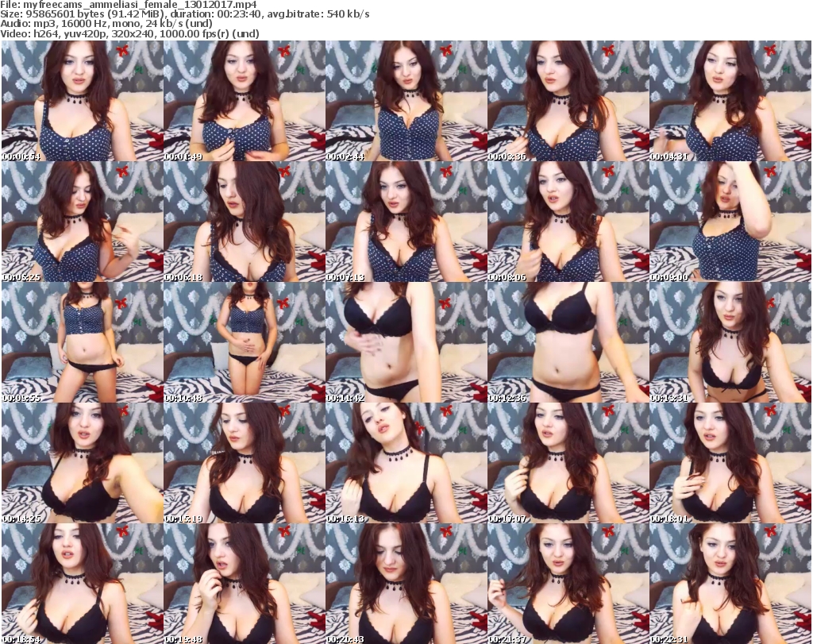Screen dimensions: 813x644
Task: Choose the thumbnail stamped 00:11:42
Action: click(x=406, y=342)
